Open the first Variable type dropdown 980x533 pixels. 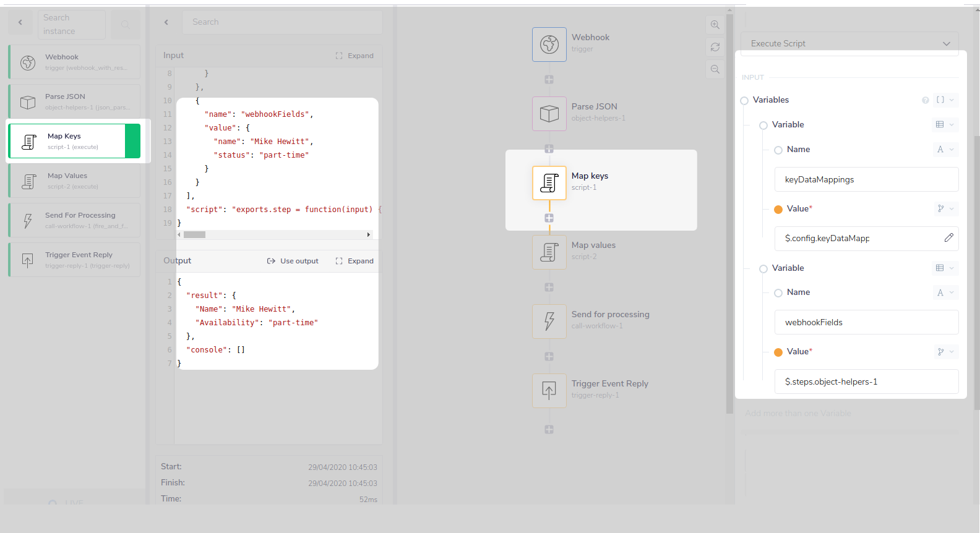[945, 125]
